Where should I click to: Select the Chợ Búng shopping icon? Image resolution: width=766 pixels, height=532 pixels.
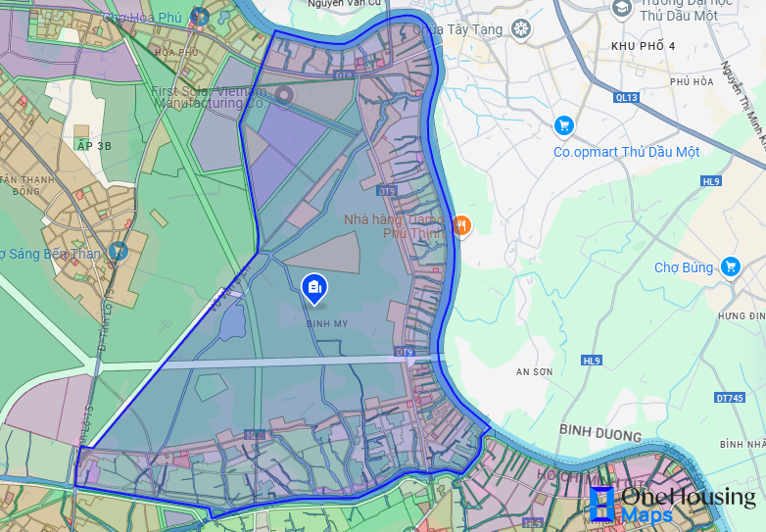(730, 266)
